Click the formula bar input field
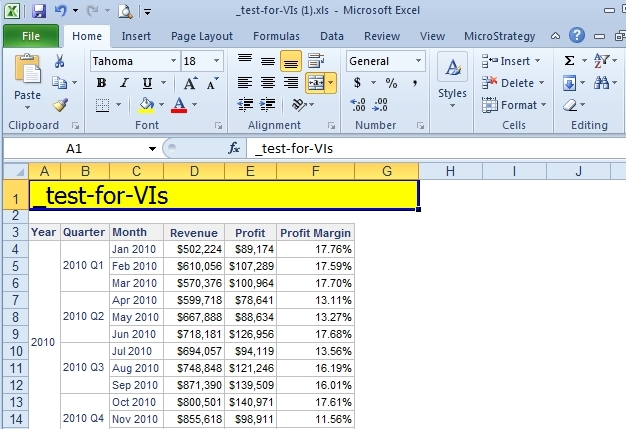 click(x=430, y=148)
